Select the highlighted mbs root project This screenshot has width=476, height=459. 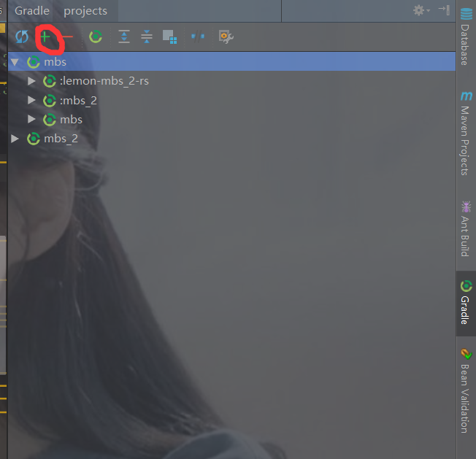tap(231, 62)
